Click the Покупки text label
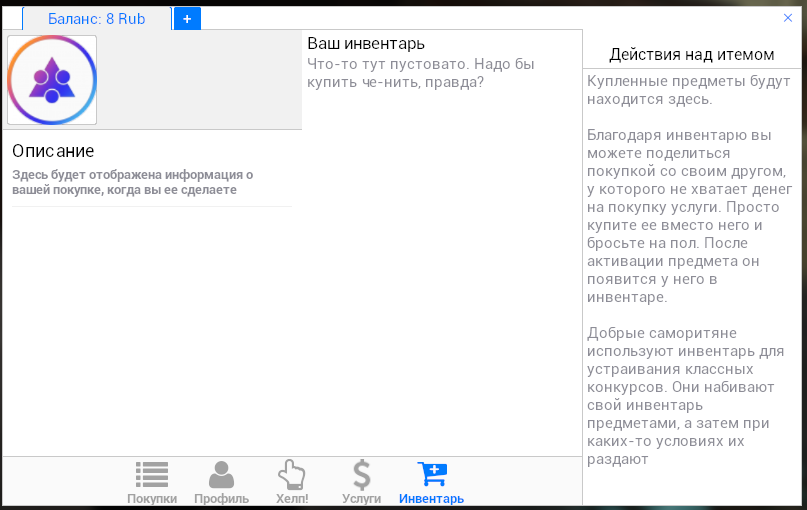The image size is (807, 510). point(152,499)
